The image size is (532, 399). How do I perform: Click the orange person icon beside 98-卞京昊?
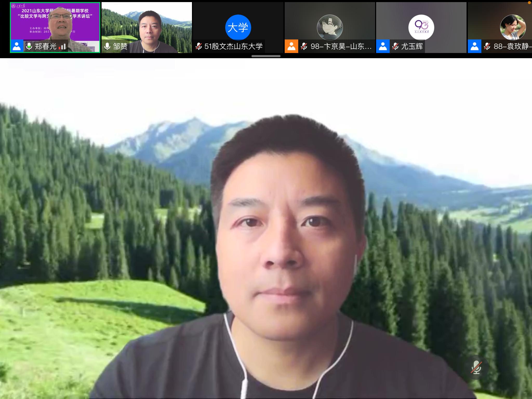click(291, 46)
